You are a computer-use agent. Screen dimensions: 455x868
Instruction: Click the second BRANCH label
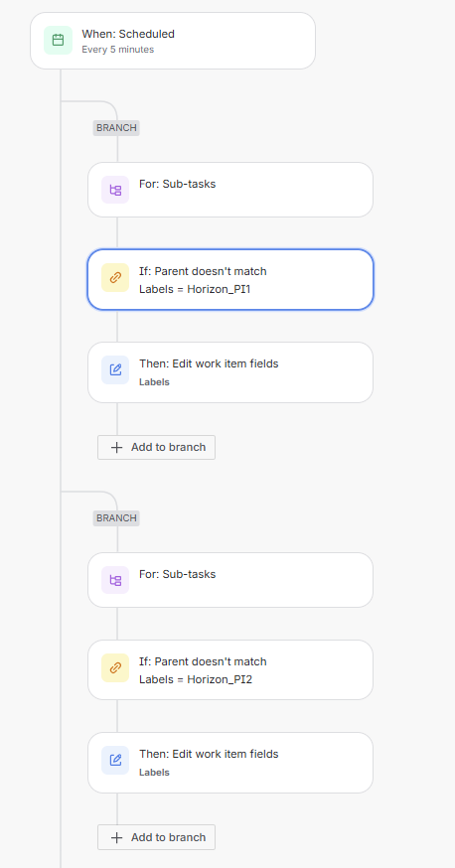point(116,518)
